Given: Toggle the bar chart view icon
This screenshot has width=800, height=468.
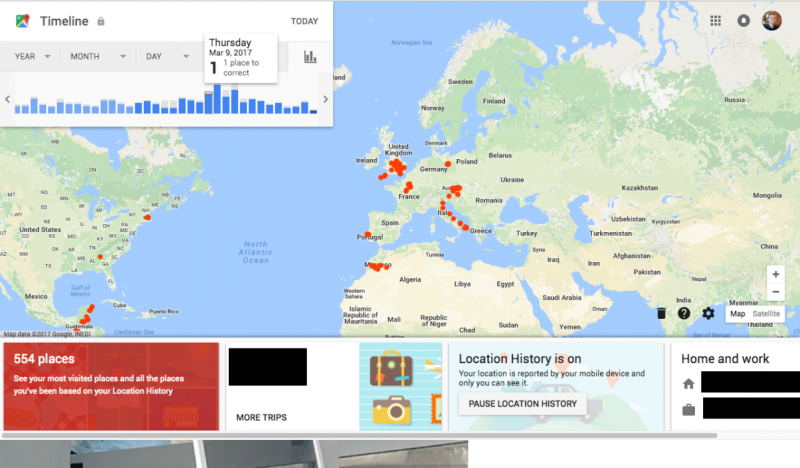Looking at the screenshot, I should (310, 56).
